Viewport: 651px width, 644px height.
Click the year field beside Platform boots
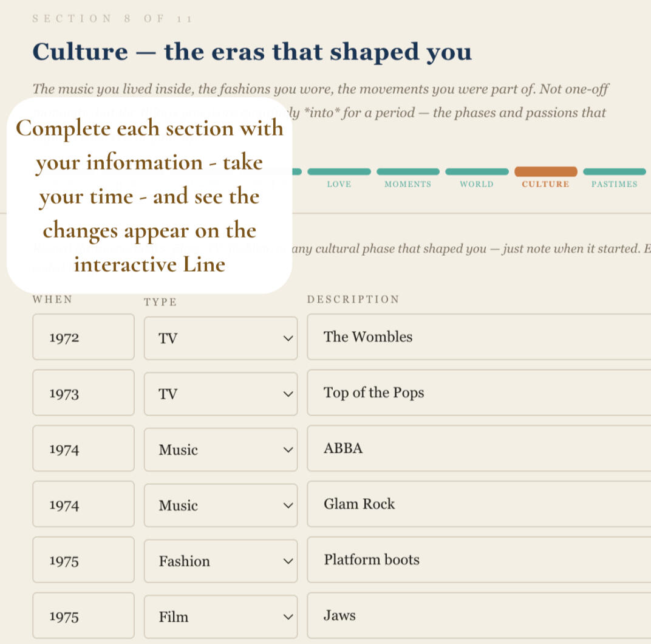[x=83, y=560]
